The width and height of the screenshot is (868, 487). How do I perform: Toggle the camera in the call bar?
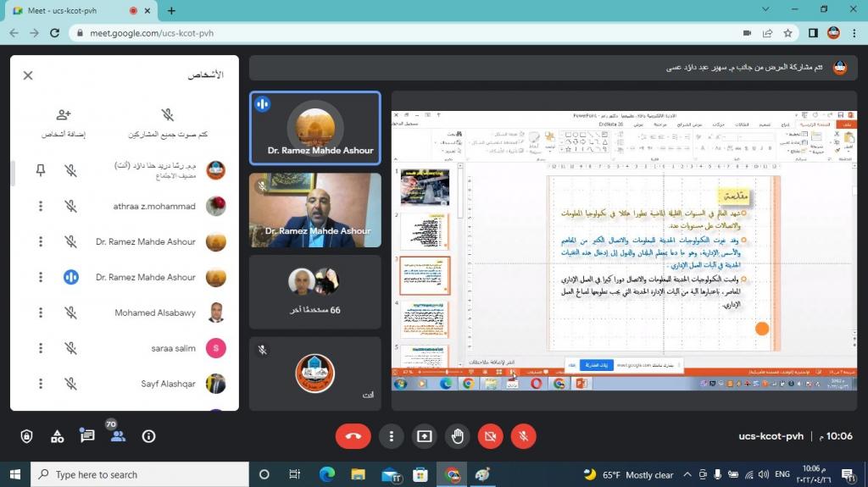(x=490, y=436)
